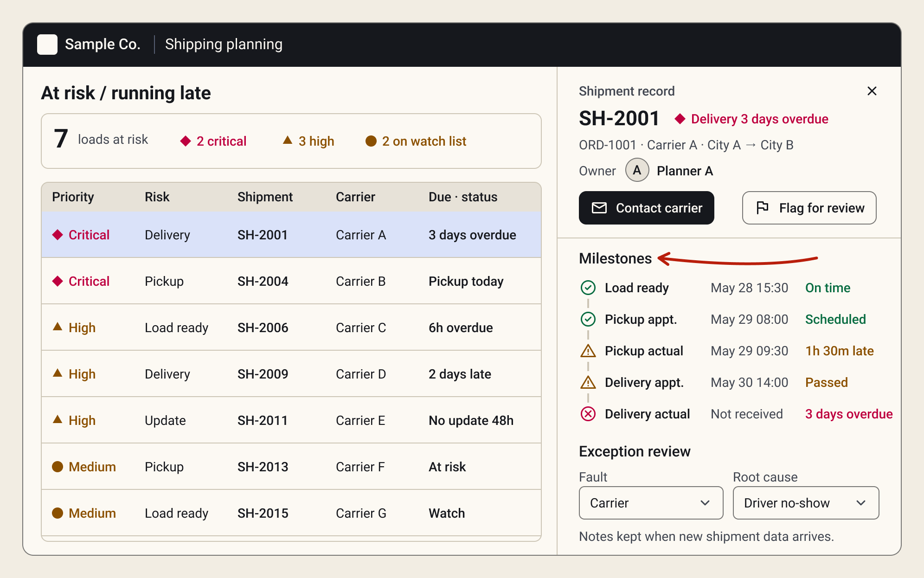This screenshot has width=924, height=578.
Task: Click the triangle icon beside 3 high
Action: tap(288, 140)
